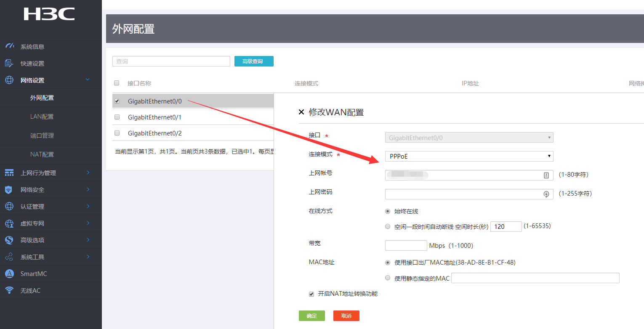Focus the 查询 search field
The height and width of the screenshot is (329, 644).
171,61
